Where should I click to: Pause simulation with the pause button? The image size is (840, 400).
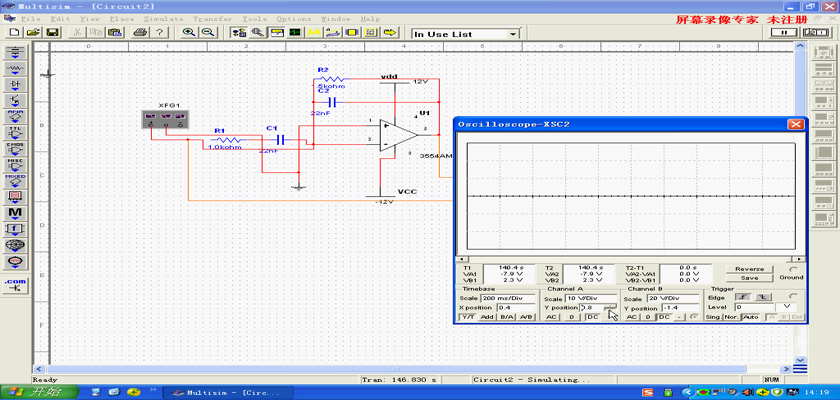point(783,32)
